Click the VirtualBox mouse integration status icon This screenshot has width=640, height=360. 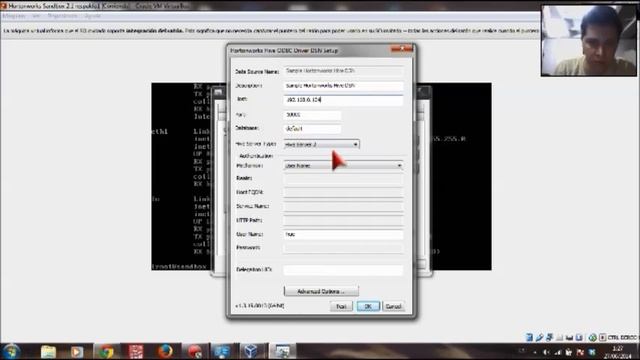(593, 337)
